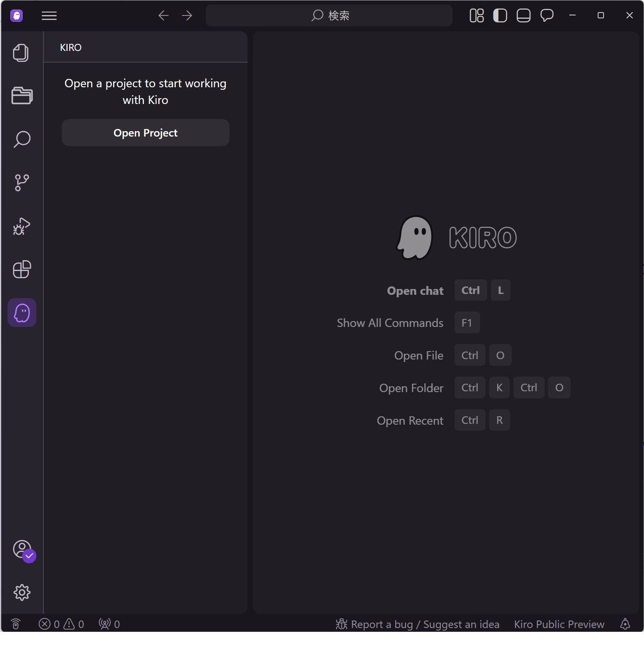Click the search command center field
Image resolution: width=644 pixels, height=656 pixels.
coord(329,15)
